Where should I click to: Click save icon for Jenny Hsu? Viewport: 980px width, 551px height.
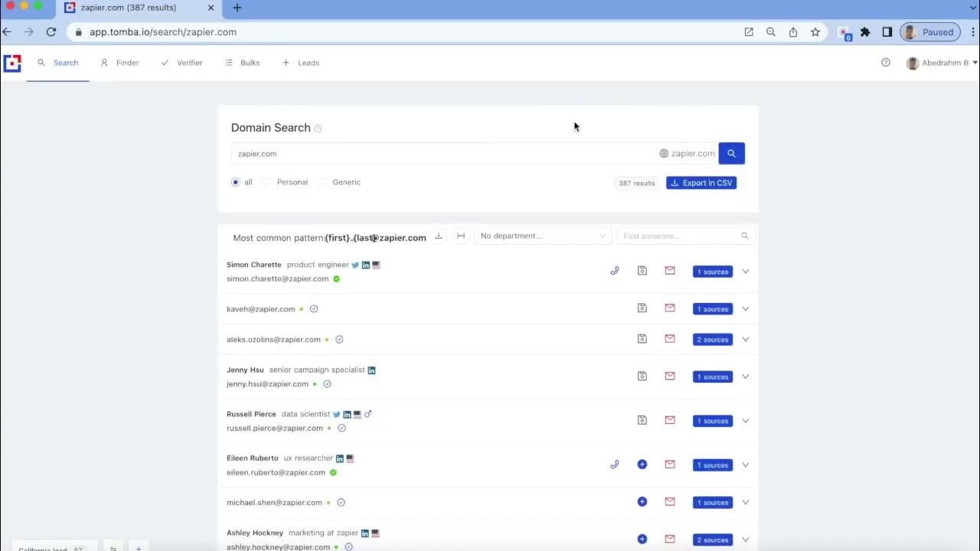[x=642, y=376]
